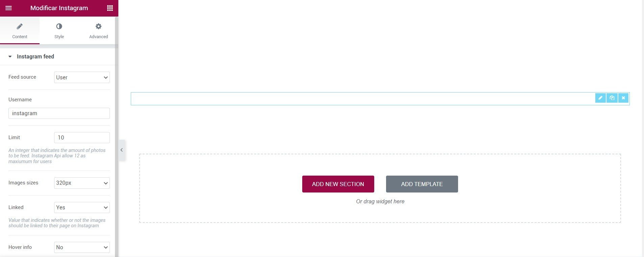The image size is (644, 257).
Task: Open the hamburger menu in the Elementor header
Action: [x=9, y=8]
